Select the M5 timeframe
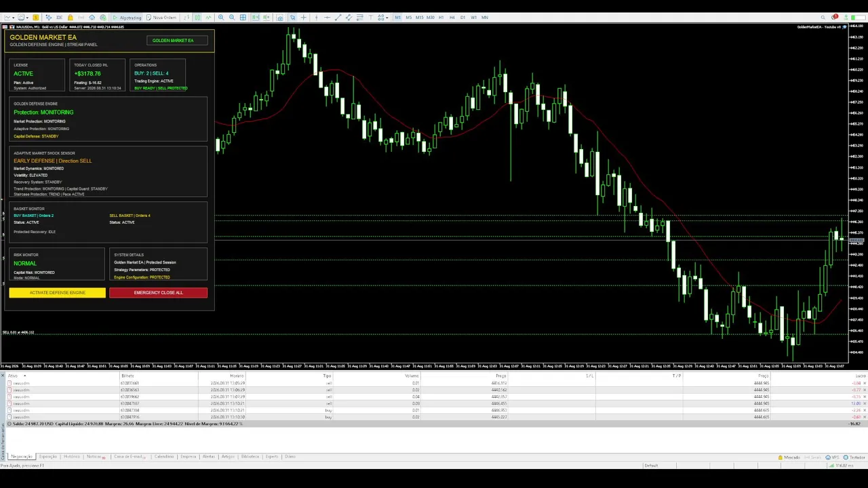Viewport: 868px width, 488px height. coord(409,18)
